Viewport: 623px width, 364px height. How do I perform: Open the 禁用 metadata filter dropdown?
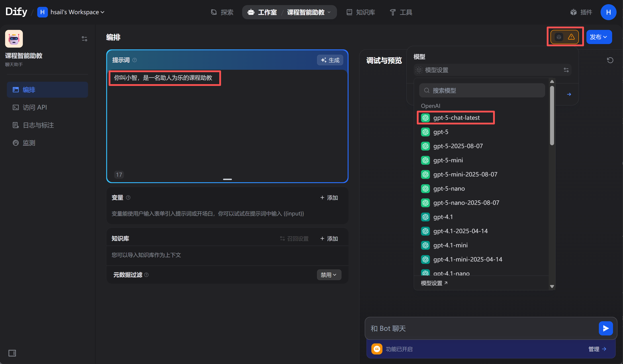(x=329, y=275)
